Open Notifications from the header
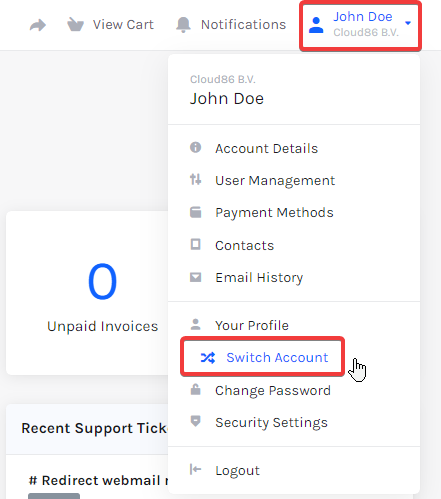This screenshot has height=499, width=441. [x=243, y=25]
